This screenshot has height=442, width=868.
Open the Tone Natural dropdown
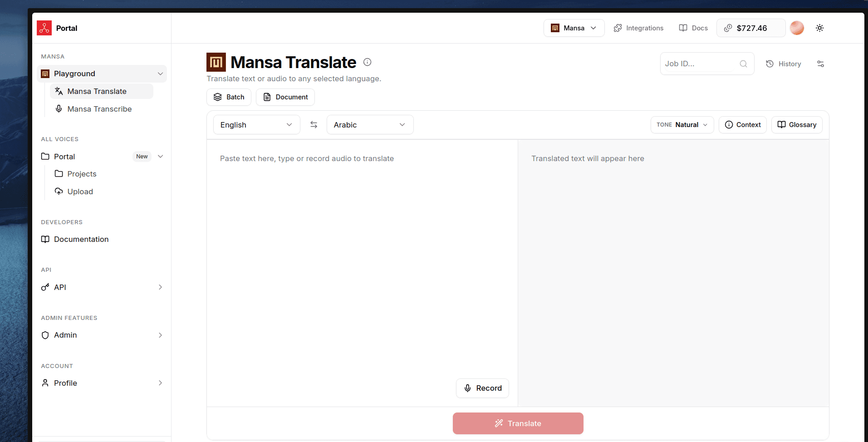click(682, 125)
